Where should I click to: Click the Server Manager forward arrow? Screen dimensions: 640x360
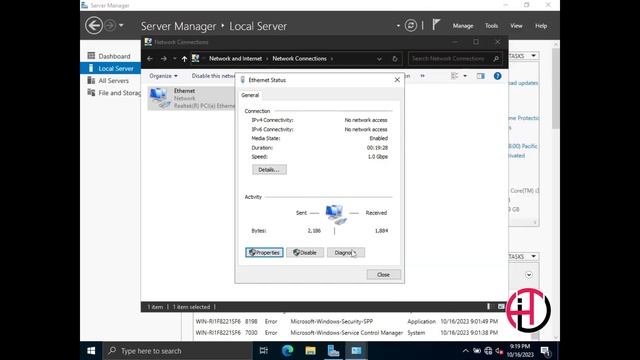click(x=110, y=25)
